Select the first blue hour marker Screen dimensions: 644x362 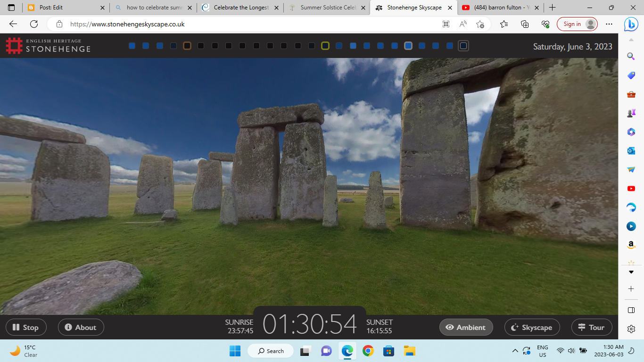click(x=132, y=46)
